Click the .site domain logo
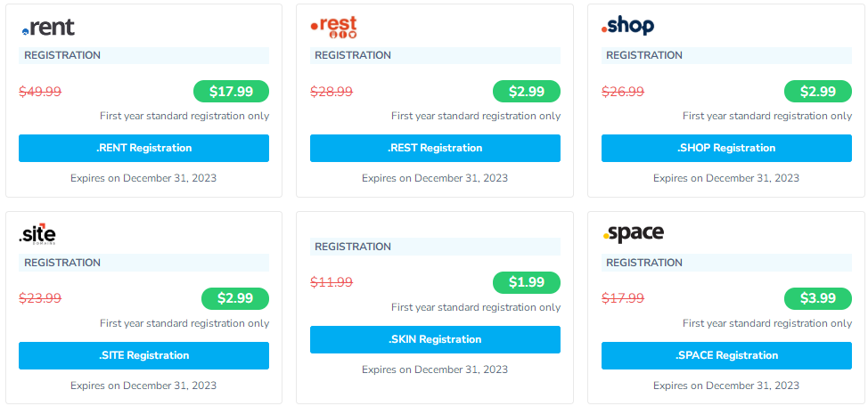 [x=38, y=234]
